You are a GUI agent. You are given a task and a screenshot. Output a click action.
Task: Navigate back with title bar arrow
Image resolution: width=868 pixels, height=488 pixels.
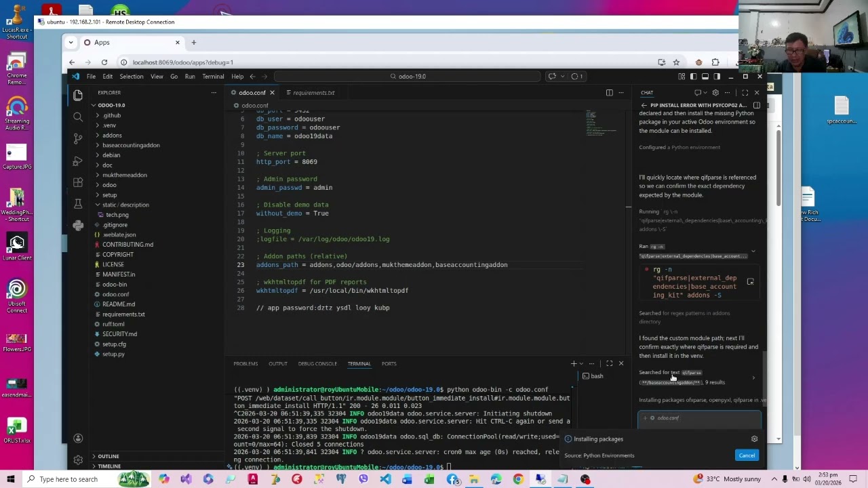[252, 77]
